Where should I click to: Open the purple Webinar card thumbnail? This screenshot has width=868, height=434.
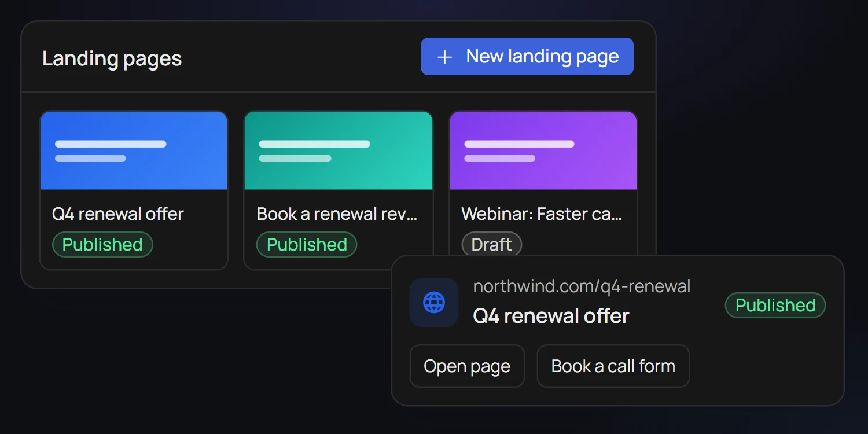click(x=543, y=150)
